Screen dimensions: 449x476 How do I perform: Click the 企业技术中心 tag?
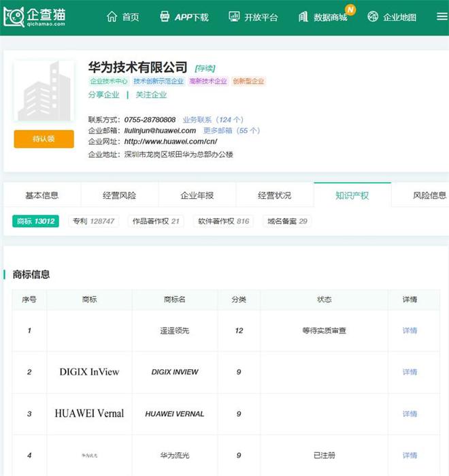tap(109, 81)
